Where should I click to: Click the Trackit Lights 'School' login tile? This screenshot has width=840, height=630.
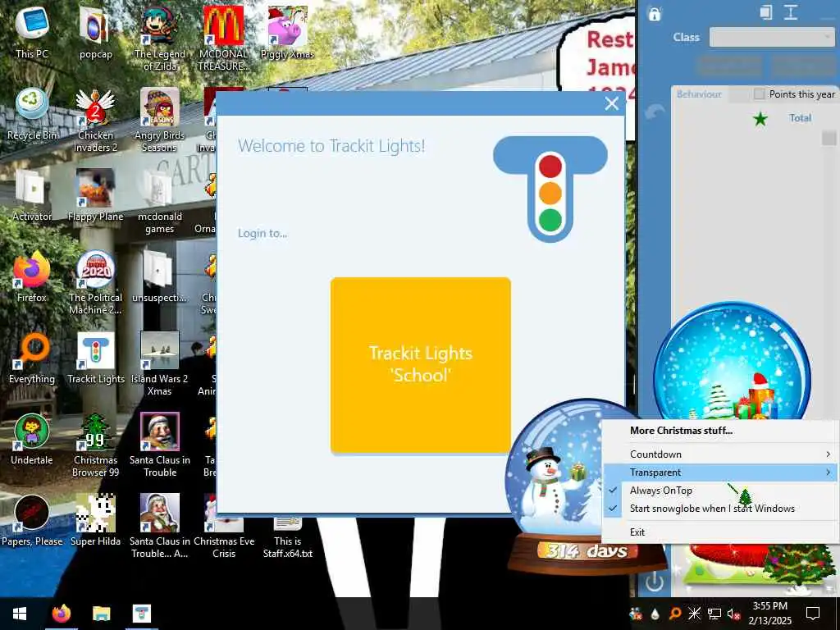click(421, 365)
